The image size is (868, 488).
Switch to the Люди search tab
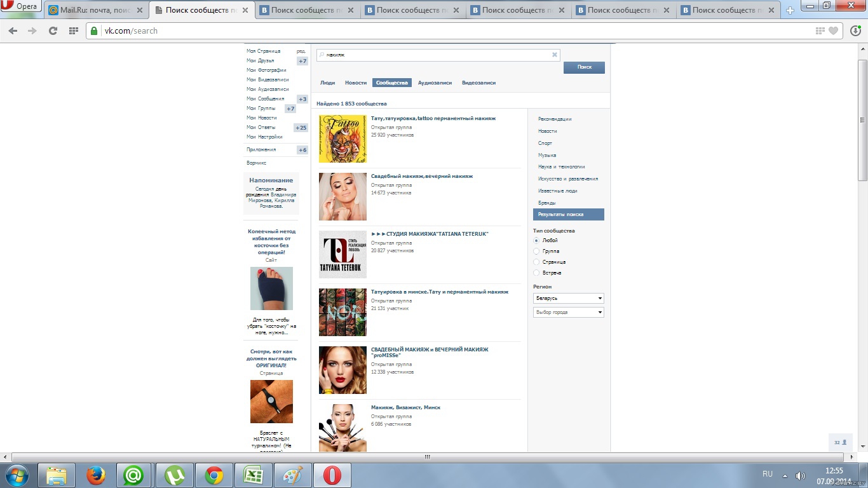coord(327,83)
